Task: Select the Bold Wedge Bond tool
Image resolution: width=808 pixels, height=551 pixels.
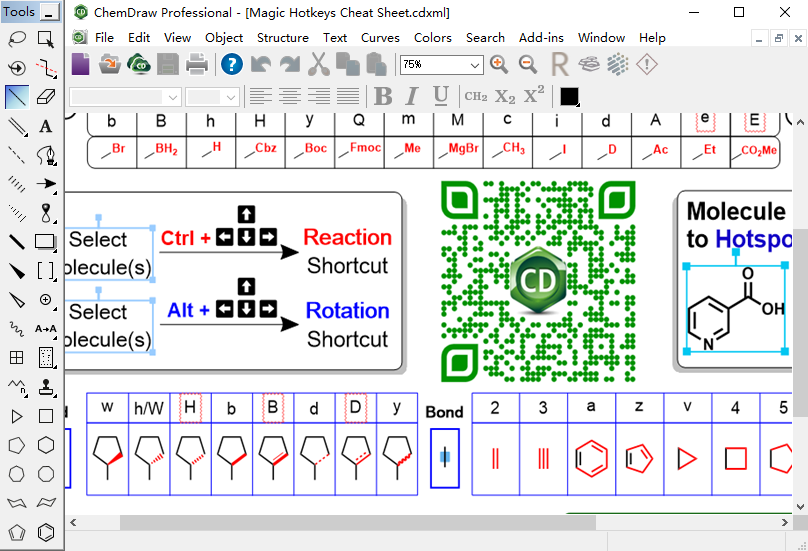Action: click(x=17, y=270)
